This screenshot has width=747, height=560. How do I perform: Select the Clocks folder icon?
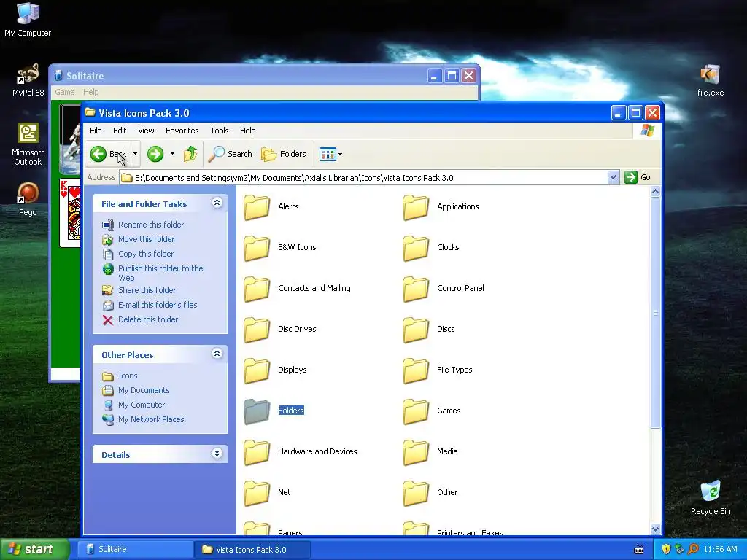pyautogui.click(x=417, y=248)
